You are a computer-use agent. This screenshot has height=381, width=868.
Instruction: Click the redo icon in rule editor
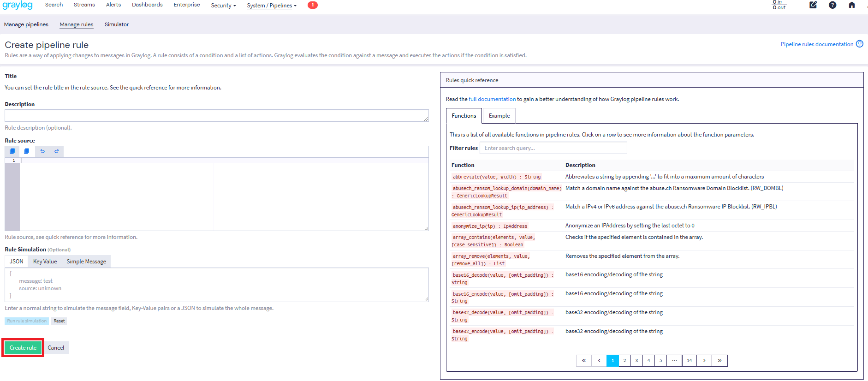pos(57,151)
